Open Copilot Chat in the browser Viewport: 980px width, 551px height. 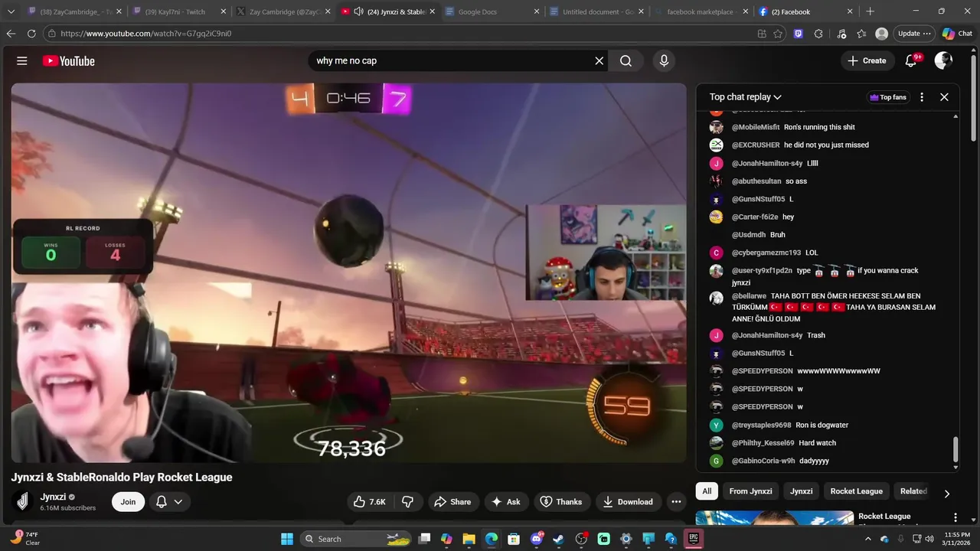point(957,34)
